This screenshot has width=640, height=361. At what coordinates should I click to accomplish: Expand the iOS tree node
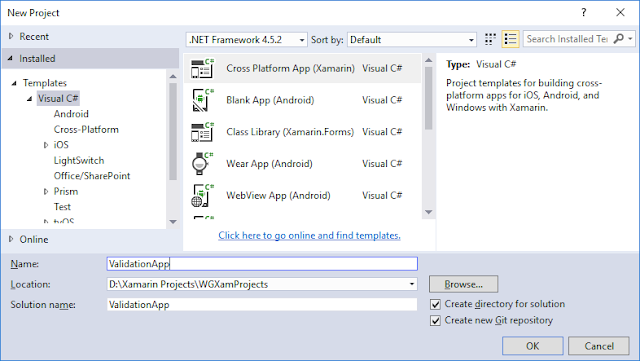(46, 145)
